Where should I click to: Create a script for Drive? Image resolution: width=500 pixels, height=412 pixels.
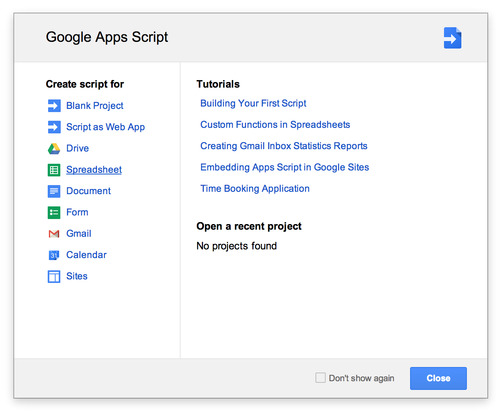77,148
